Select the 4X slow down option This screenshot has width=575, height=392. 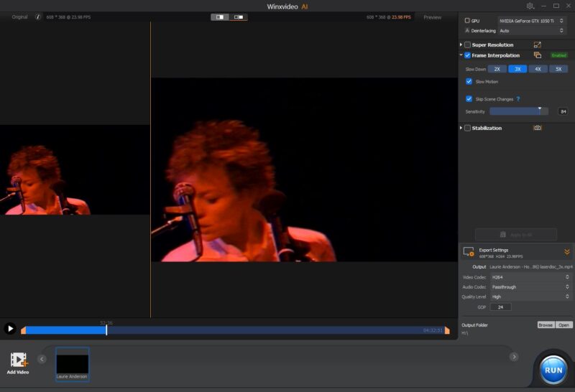(538, 69)
